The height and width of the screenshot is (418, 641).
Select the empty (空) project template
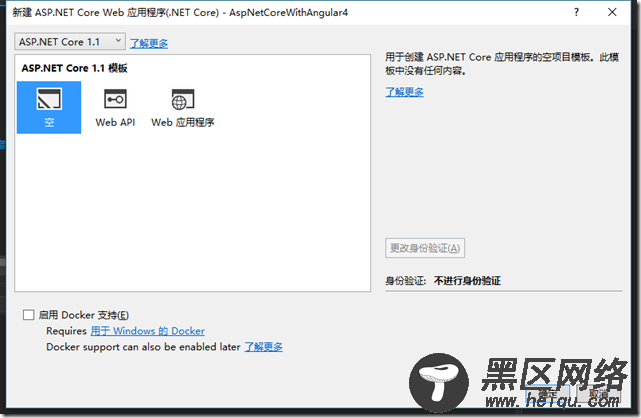49,107
